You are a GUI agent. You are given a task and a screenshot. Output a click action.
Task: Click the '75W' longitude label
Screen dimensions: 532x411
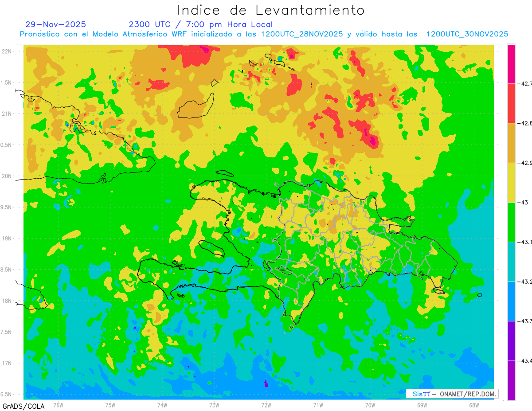(110, 405)
